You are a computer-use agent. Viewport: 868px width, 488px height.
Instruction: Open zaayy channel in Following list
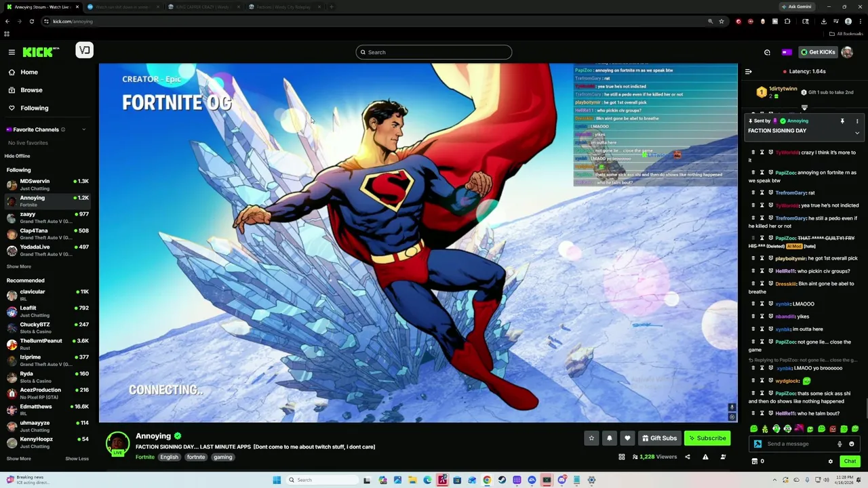[x=47, y=218]
